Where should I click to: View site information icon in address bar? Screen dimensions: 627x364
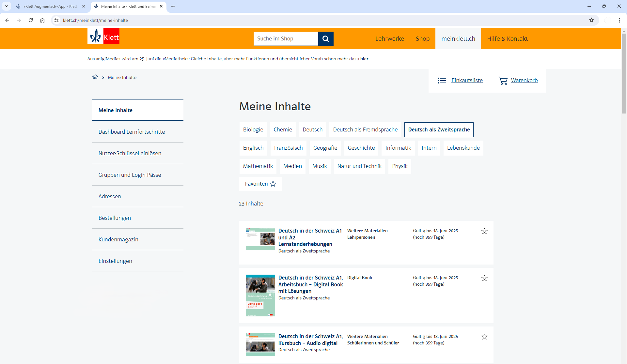[56, 20]
